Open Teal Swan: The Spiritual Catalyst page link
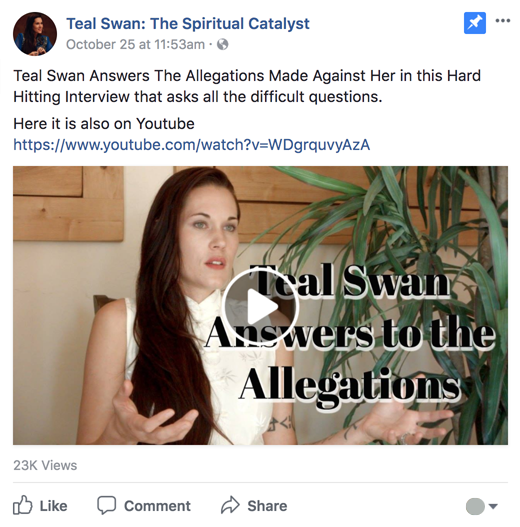Screen dimensions: 520x527 [188, 24]
